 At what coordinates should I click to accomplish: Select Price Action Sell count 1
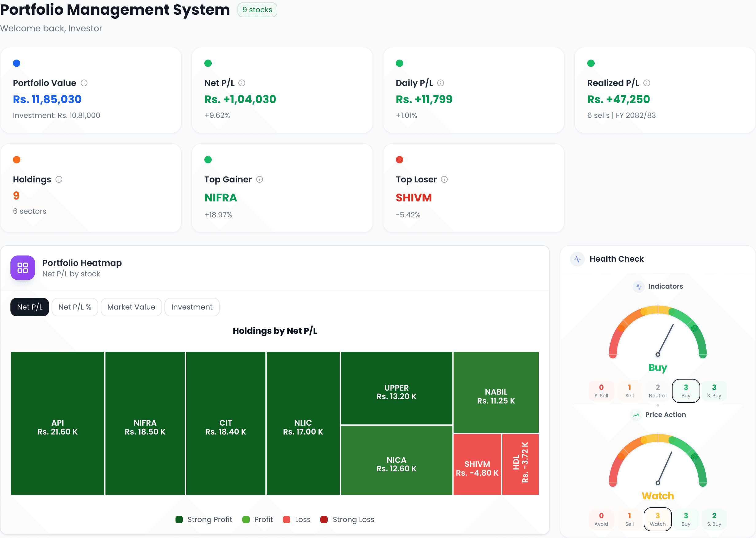pos(630,520)
